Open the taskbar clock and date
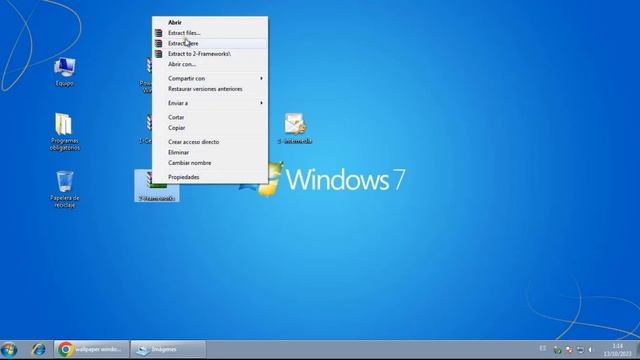 [618, 350]
